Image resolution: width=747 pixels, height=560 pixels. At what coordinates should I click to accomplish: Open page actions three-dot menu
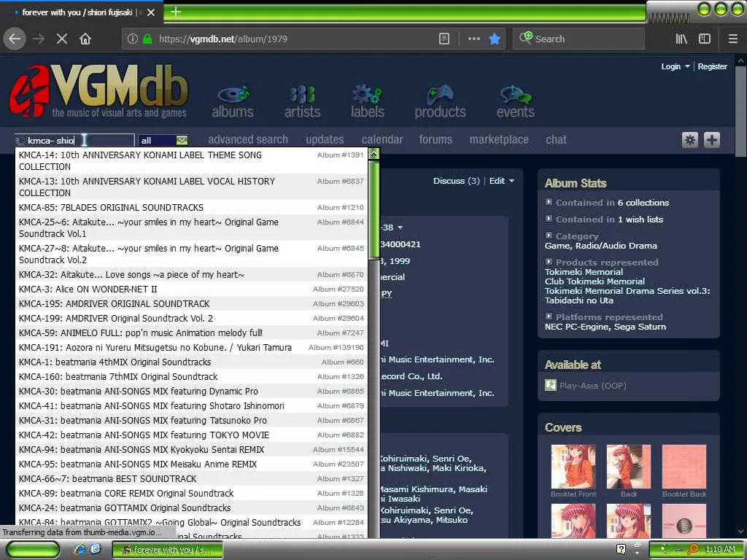coord(474,39)
